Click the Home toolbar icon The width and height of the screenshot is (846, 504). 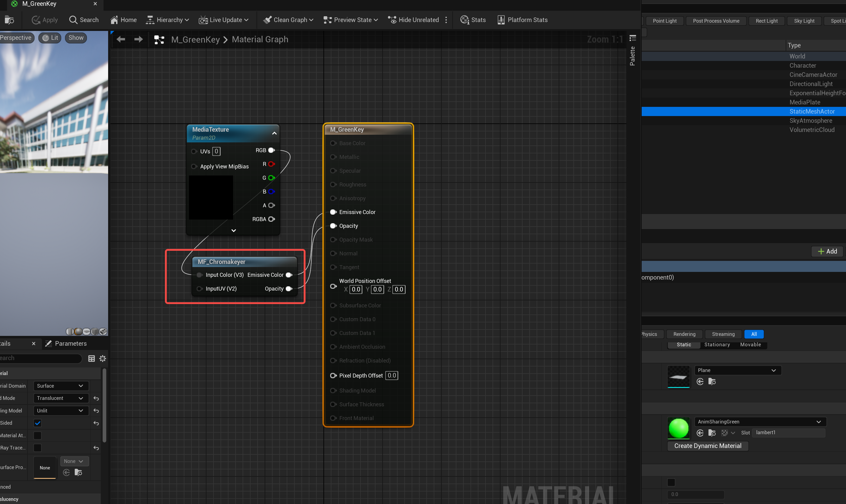(x=115, y=20)
